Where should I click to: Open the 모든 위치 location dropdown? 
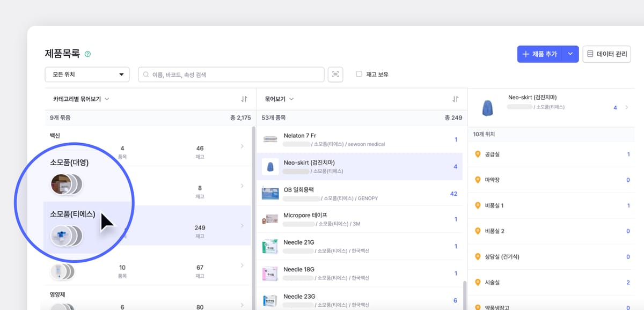click(87, 75)
